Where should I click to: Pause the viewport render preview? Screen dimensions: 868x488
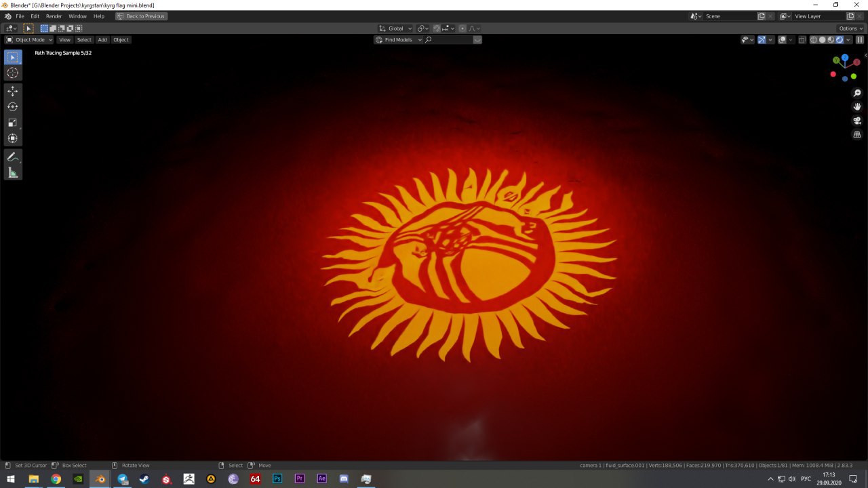tap(860, 39)
